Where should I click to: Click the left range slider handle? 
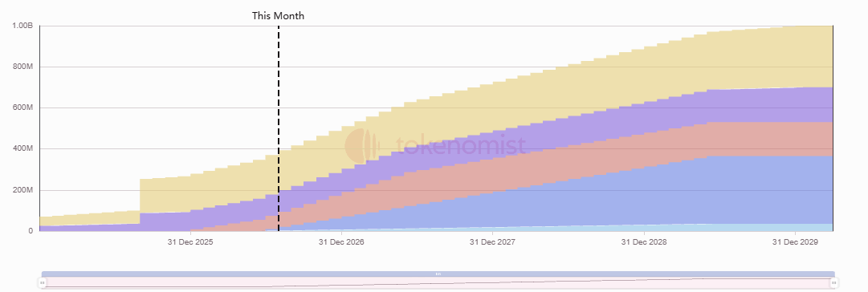(x=42, y=282)
